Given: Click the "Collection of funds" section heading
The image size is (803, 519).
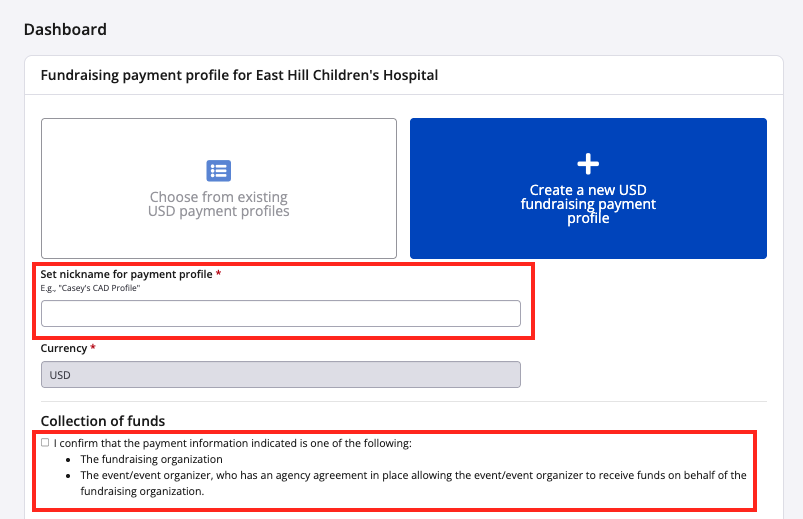Looking at the screenshot, I should coord(102,421).
